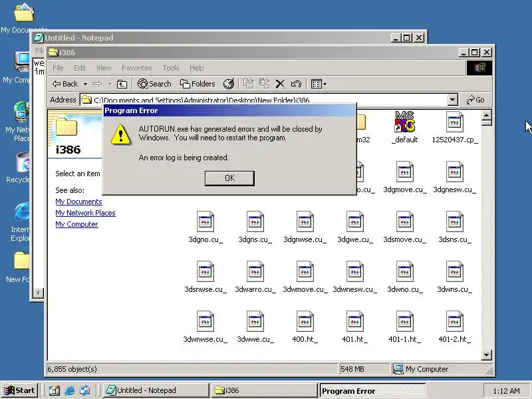
Task: Open the View menu in i386 window
Action: click(104, 68)
